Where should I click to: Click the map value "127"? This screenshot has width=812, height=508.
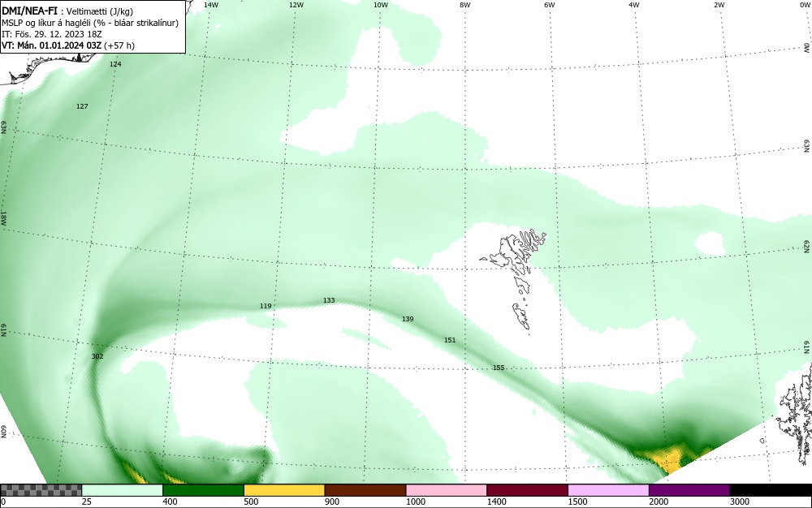[82, 106]
